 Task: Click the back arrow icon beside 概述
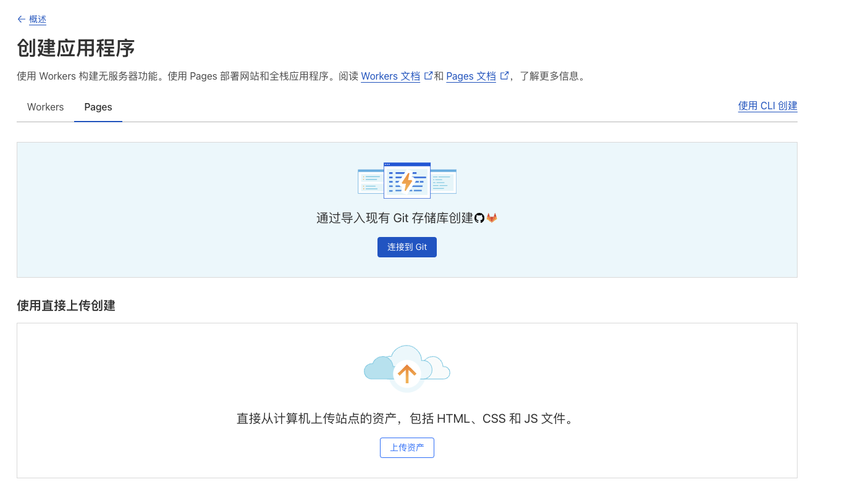click(x=22, y=19)
